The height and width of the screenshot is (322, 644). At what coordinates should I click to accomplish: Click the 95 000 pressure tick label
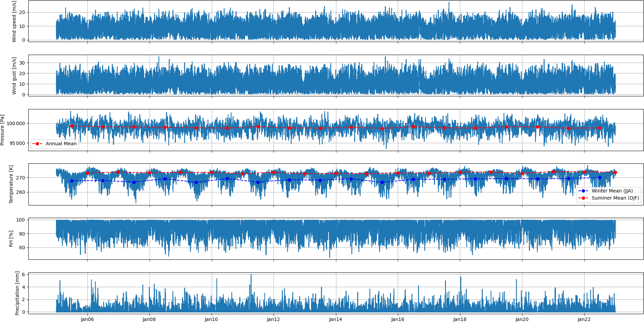pyautogui.click(x=17, y=143)
